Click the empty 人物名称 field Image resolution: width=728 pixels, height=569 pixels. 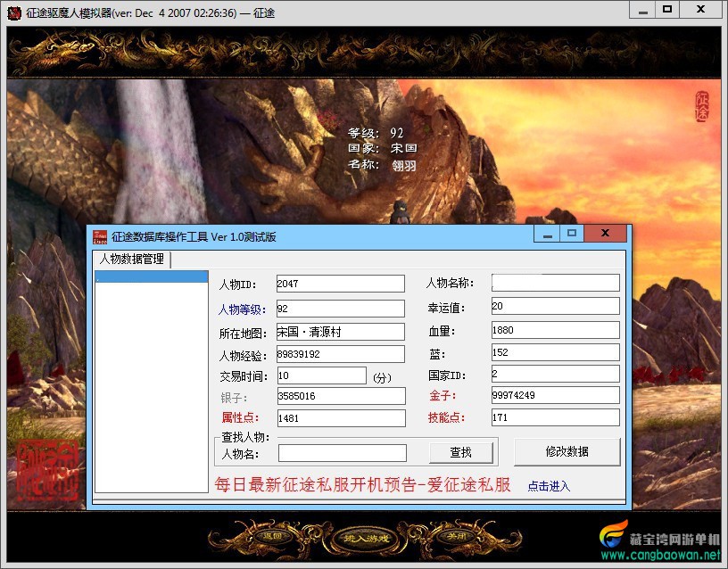click(555, 283)
